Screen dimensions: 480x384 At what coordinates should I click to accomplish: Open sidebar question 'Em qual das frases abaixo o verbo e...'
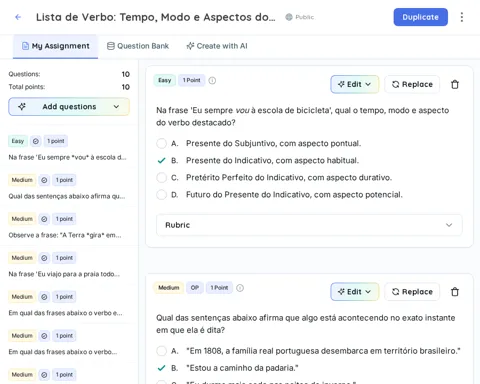pos(66,313)
